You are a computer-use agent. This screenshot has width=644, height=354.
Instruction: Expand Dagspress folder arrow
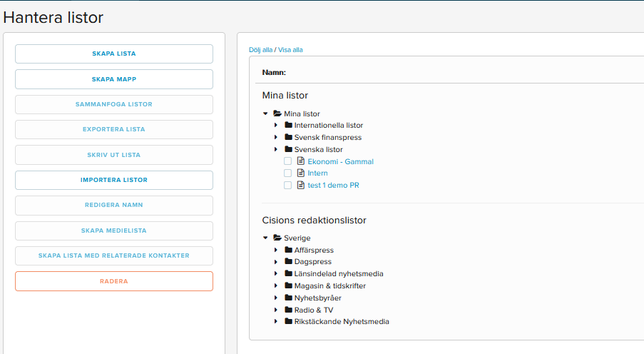pos(276,261)
